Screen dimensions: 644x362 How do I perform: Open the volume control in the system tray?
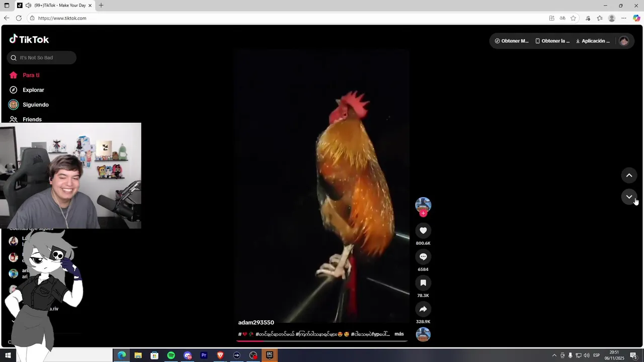tap(586, 355)
